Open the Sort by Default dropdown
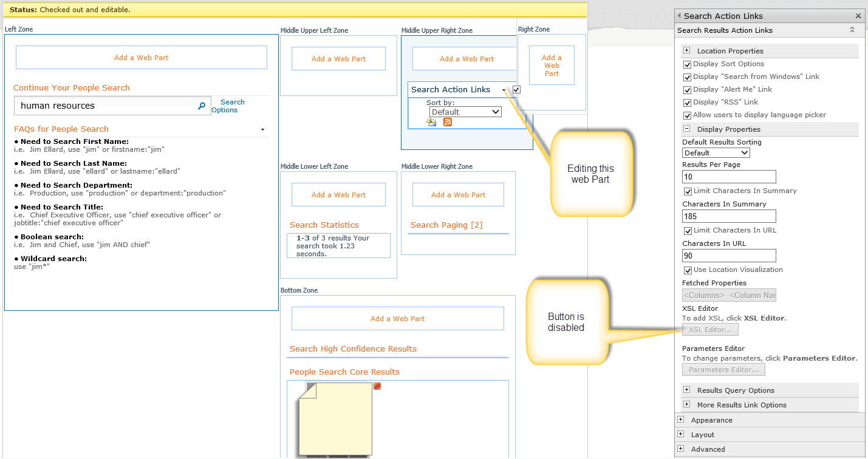 [x=465, y=112]
